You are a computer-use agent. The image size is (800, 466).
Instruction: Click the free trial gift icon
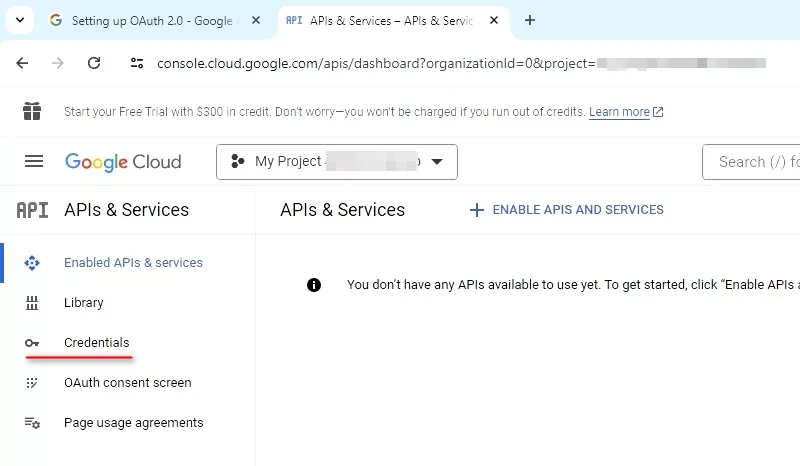click(x=32, y=111)
